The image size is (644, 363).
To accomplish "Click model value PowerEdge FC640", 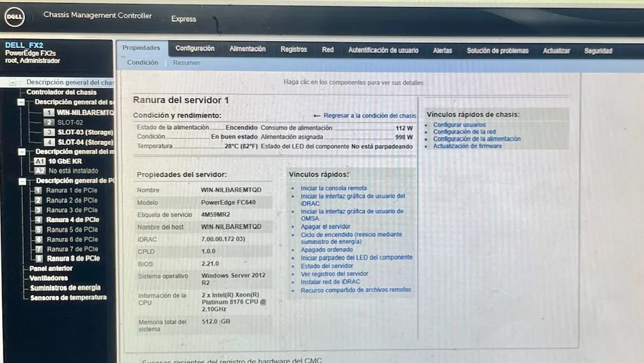I will 228,202.
